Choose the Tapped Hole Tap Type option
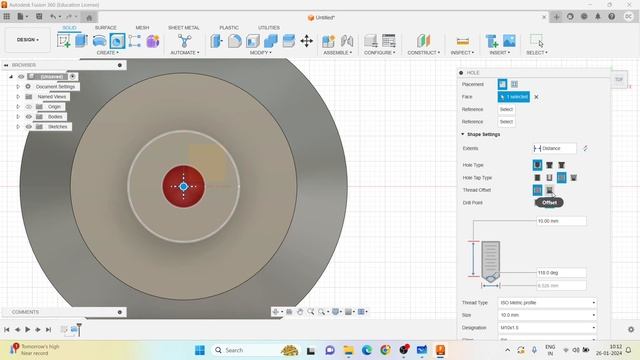This screenshot has height=360, width=640. tap(562, 178)
